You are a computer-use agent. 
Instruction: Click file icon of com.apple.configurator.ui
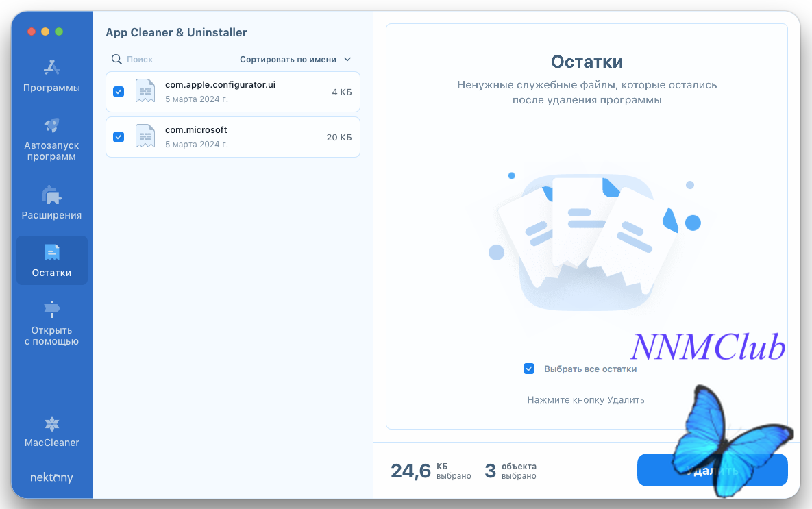(x=145, y=92)
